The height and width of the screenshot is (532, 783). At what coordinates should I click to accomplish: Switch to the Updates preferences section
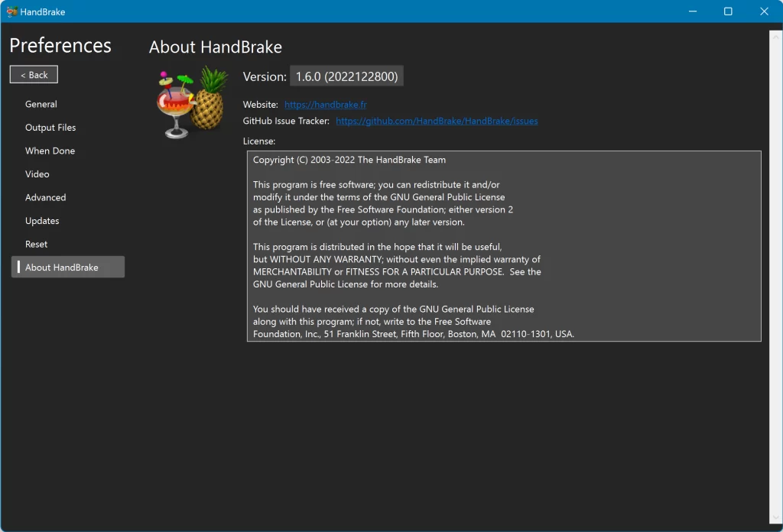[x=42, y=221]
